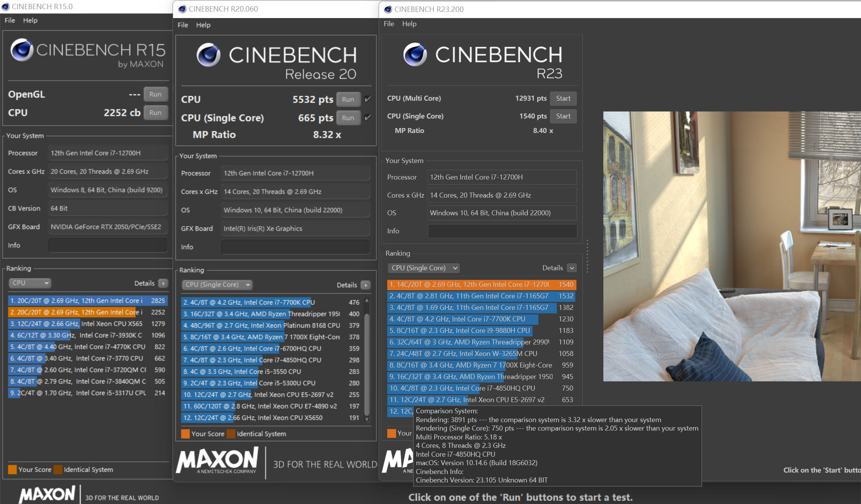Click the MAXON logo in R20 window
Image resolution: width=861 pixels, height=504 pixels.
click(217, 460)
